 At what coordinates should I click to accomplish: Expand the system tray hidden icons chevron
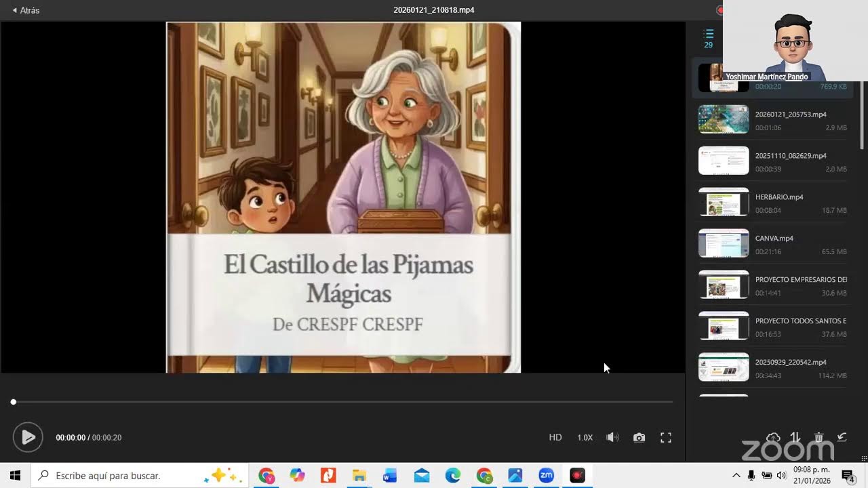click(736, 476)
